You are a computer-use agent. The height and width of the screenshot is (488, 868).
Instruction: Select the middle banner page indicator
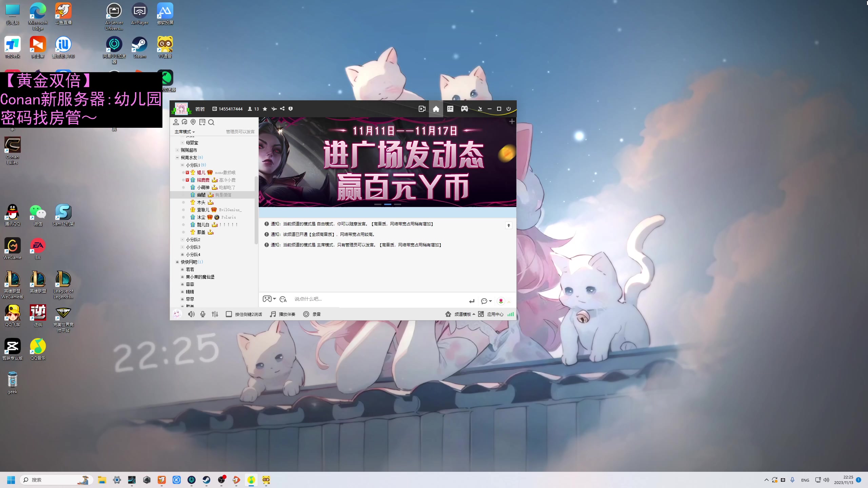(x=388, y=204)
